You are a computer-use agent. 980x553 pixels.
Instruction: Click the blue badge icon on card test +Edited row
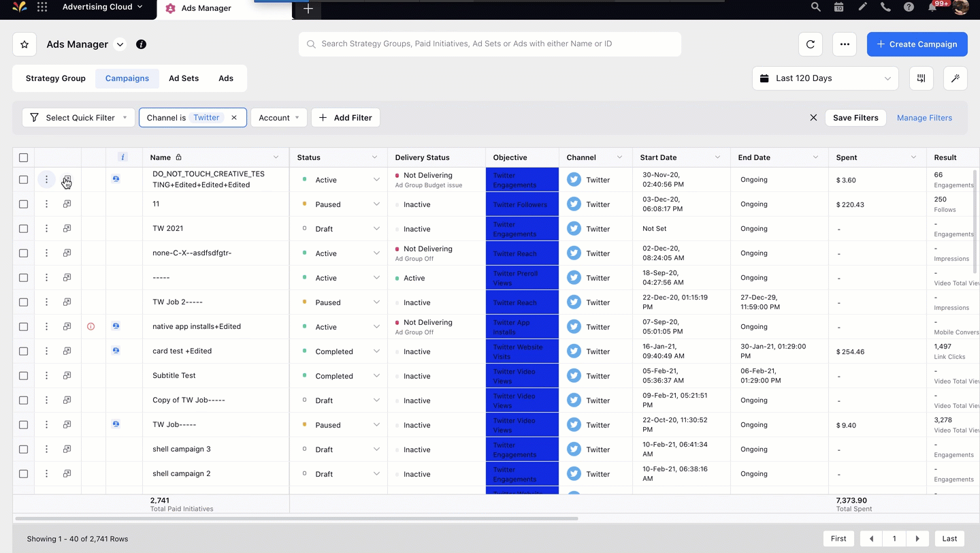click(x=116, y=351)
